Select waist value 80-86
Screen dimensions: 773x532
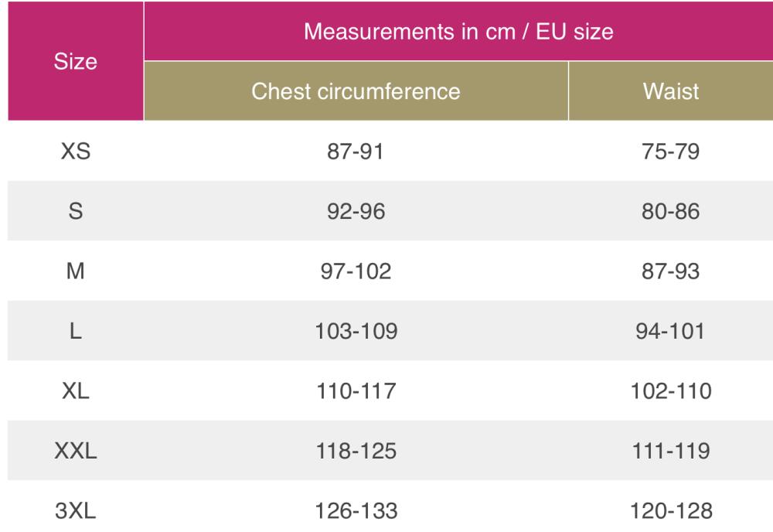(x=670, y=211)
